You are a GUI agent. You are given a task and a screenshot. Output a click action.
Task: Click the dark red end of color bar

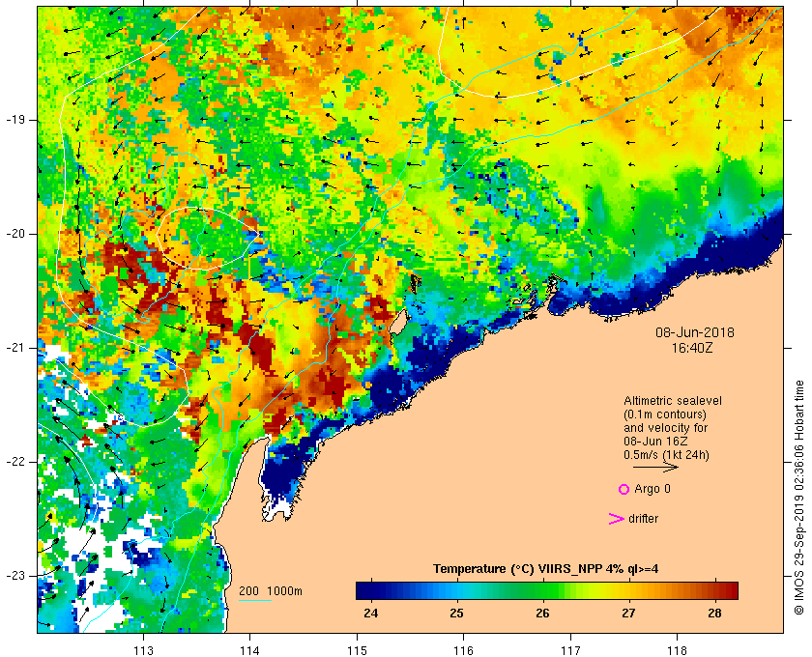pyautogui.click(x=731, y=590)
